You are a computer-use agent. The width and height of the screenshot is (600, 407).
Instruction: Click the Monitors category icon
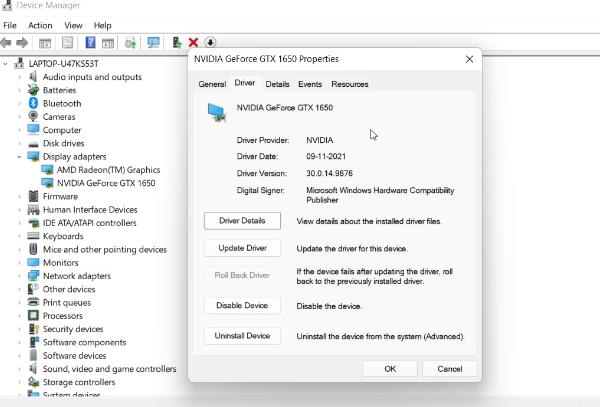pyautogui.click(x=33, y=262)
